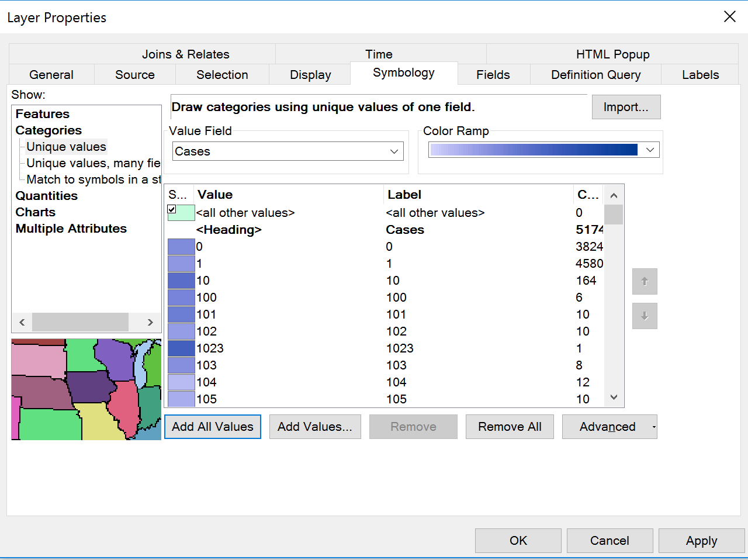Open the Advanced button menu arrow
The width and height of the screenshot is (748, 560).
[654, 427]
